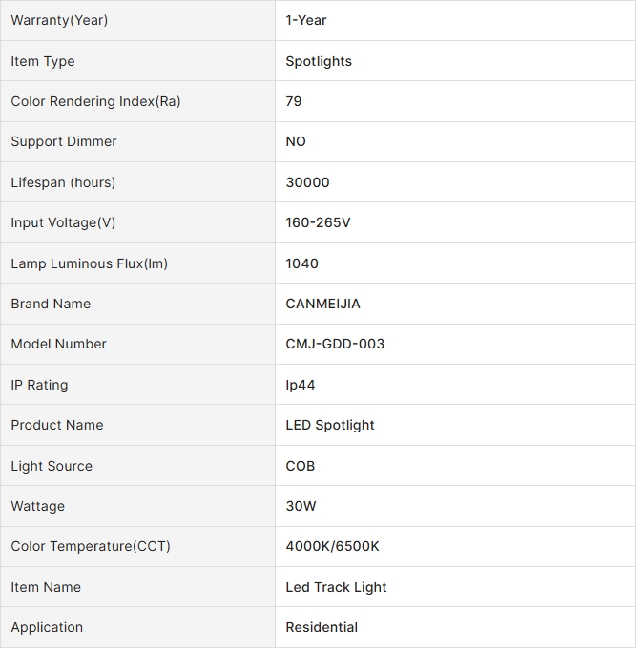The height and width of the screenshot is (653, 644).
Task: Click the Model Number label cell
Action: click(x=137, y=344)
